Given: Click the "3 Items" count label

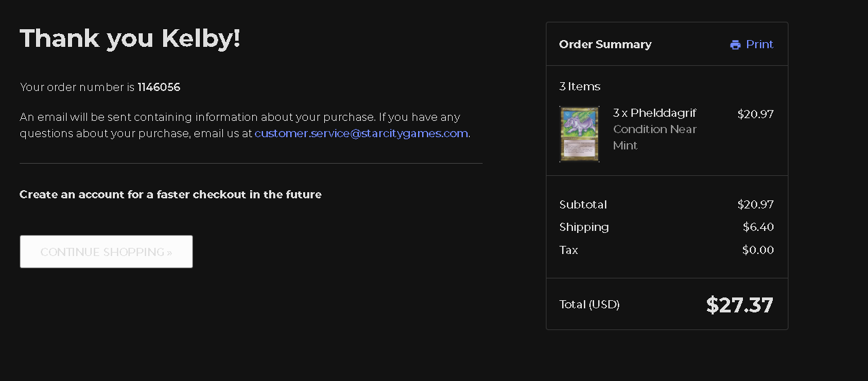Looking at the screenshot, I should pos(580,86).
